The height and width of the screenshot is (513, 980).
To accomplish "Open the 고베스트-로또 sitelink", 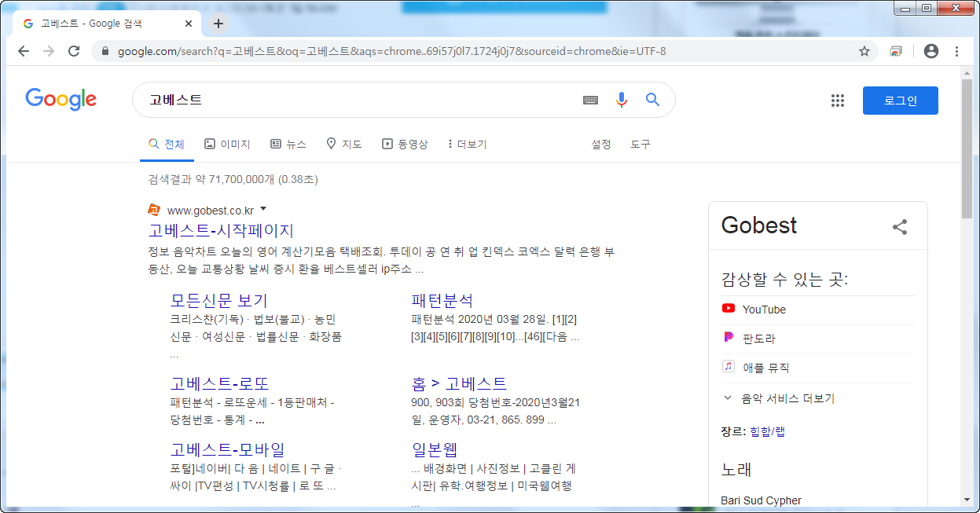I will tap(220, 384).
